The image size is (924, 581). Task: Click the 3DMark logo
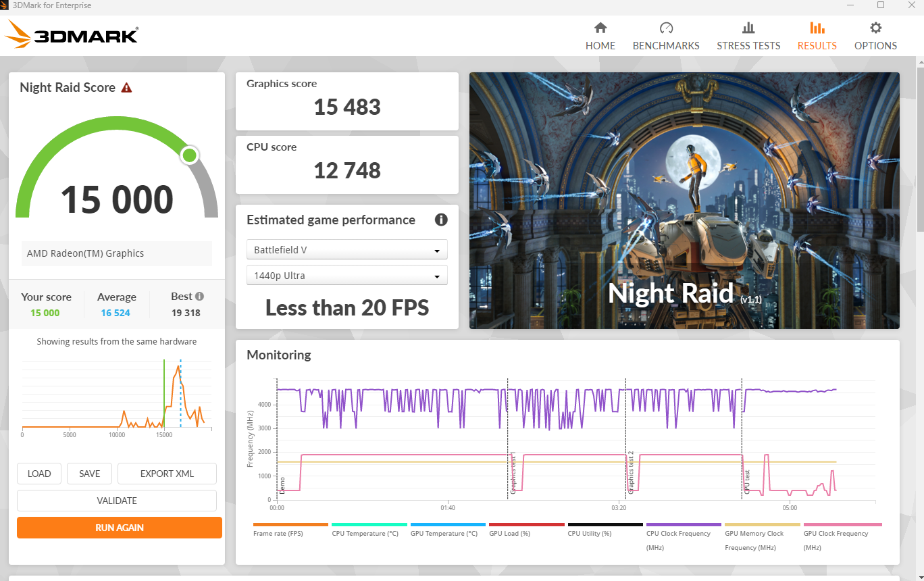[72, 34]
